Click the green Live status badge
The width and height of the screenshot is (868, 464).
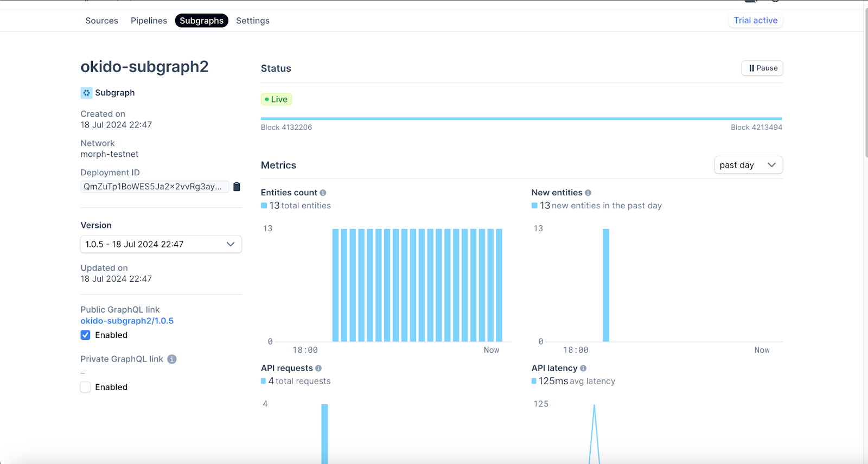tap(277, 99)
